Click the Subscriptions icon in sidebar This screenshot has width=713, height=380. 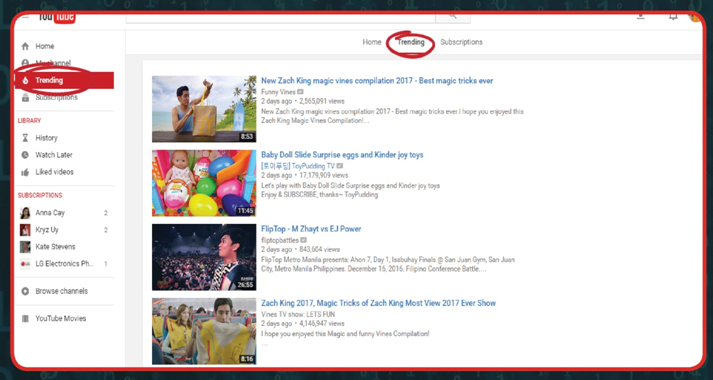25,97
